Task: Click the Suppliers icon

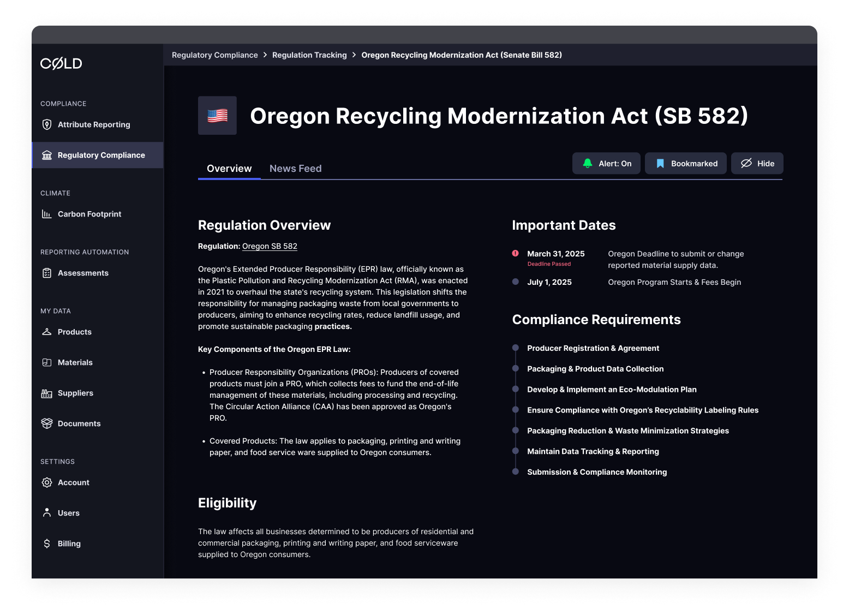Action: point(47,393)
